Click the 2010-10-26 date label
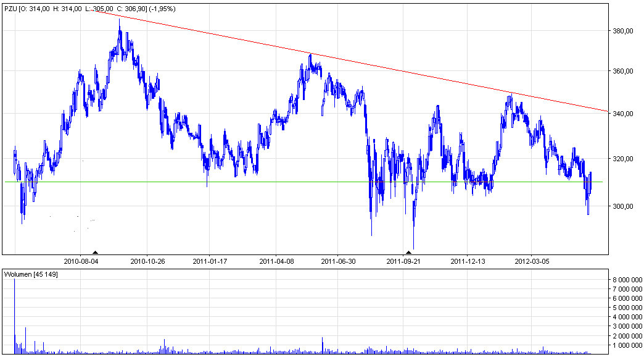 (147, 261)
